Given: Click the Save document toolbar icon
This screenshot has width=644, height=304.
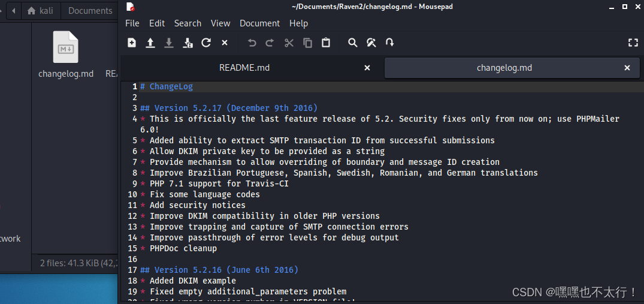Looking at the screenshot, I should click(x=169, y=43).
